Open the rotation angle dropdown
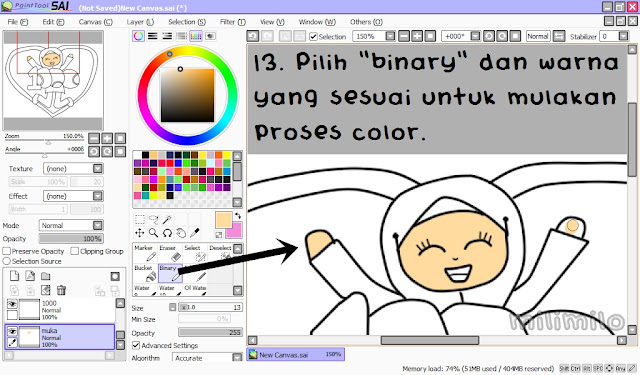640x375 pixels. (475, 36)
